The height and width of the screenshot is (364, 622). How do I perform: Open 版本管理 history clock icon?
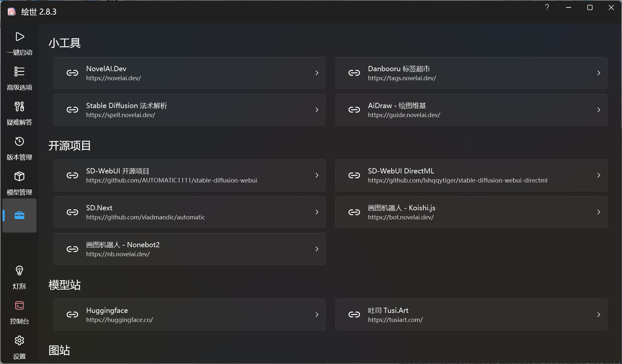pyautogui.click(x=19, y=141)
